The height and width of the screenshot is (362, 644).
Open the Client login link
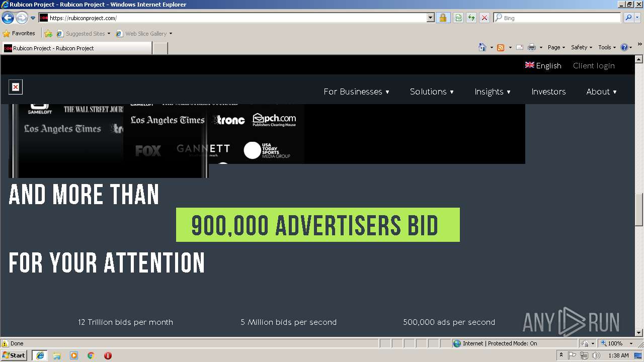point(594,65)
